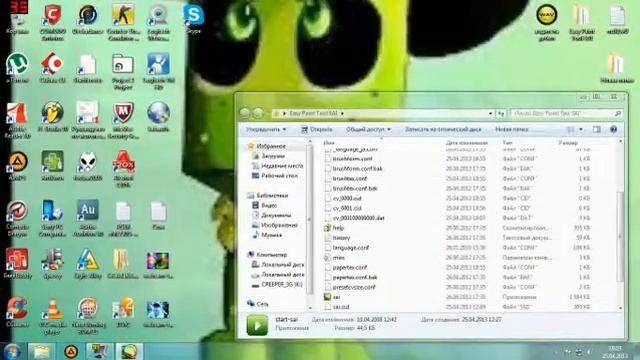Launch Adobe Audition Au desktop icon
Image resolution: width=640 pixels, height=360 pixels.
coord(88,218)
